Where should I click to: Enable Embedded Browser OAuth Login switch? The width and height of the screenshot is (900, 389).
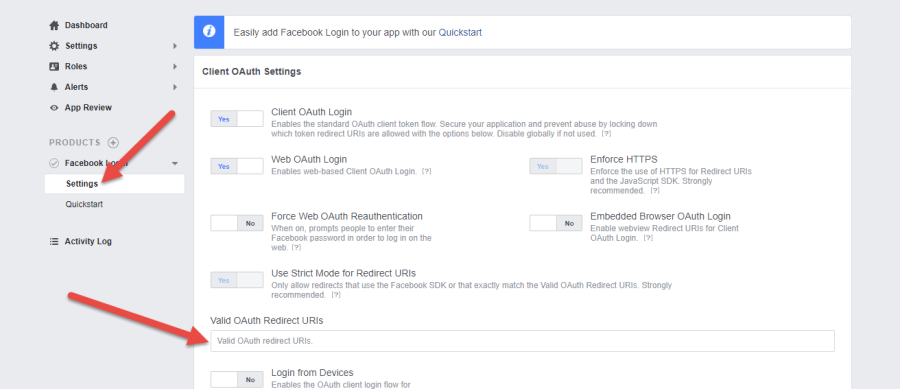556,223
